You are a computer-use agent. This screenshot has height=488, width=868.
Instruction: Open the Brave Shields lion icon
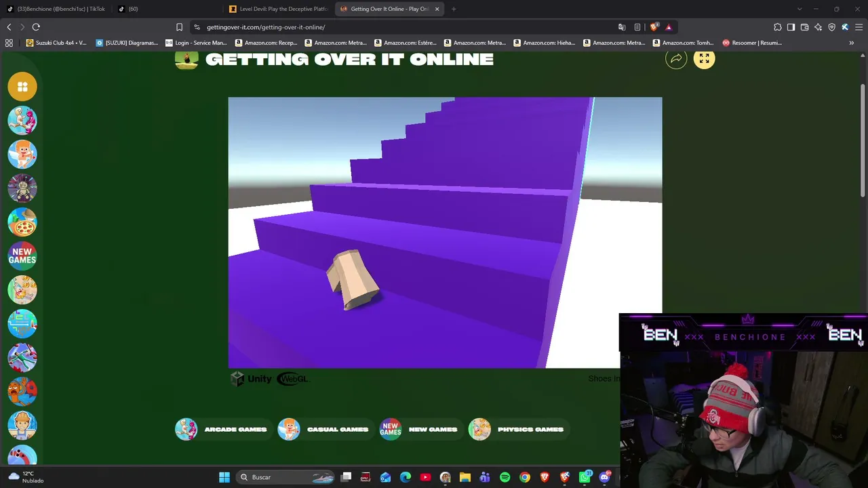pos(654,27)
